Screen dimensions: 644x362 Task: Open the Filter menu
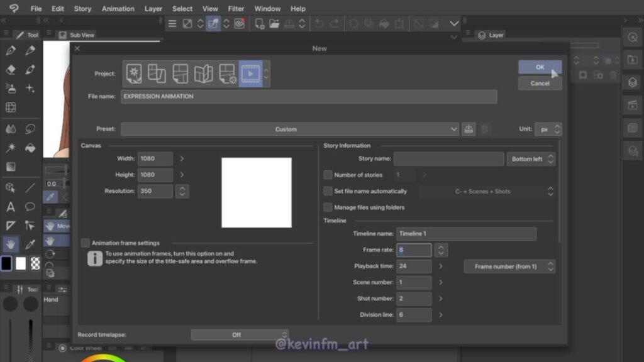(x=236, y=9)
